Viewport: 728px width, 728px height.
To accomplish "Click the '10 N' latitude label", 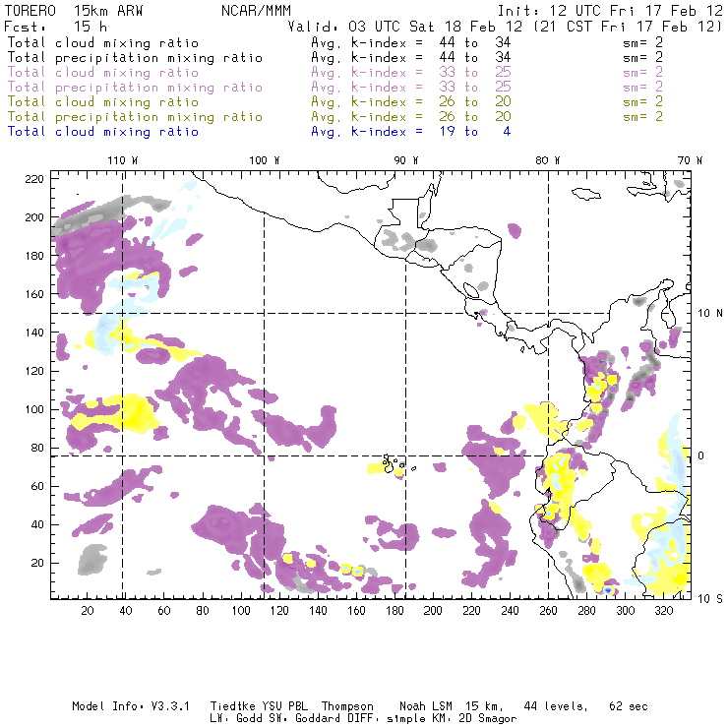I will click(x=710, y=314).
